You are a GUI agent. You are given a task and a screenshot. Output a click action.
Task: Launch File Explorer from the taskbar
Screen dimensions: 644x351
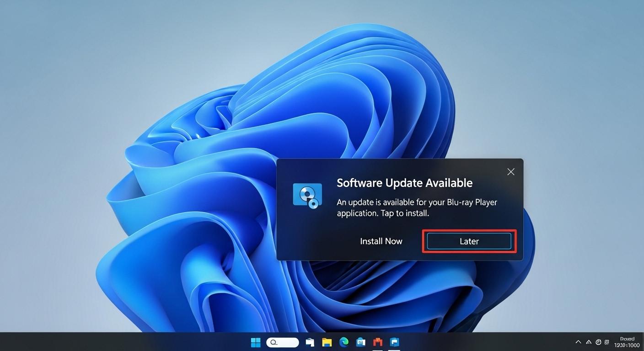point(326,342)
